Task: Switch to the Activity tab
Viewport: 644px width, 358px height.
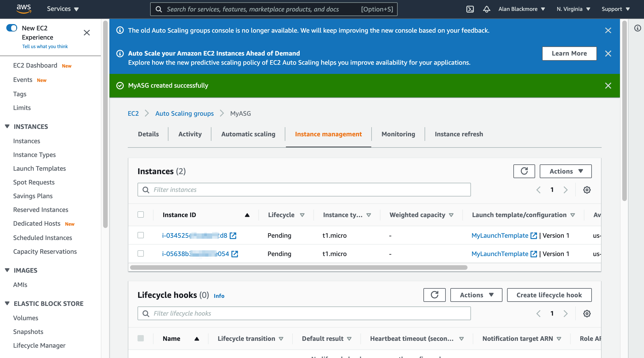Action: (x=190, y=134)
